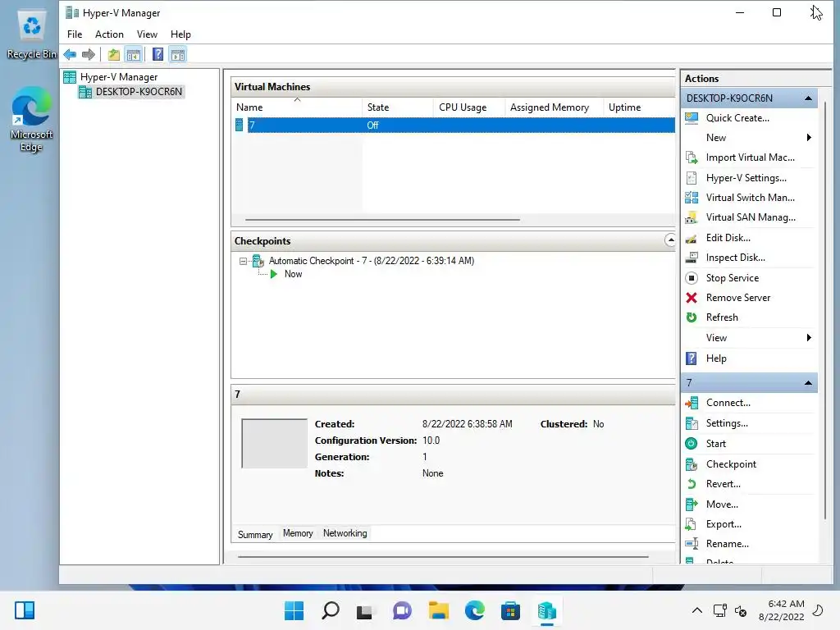Select Hyper-V Manager root tree node

coord(119,77)
